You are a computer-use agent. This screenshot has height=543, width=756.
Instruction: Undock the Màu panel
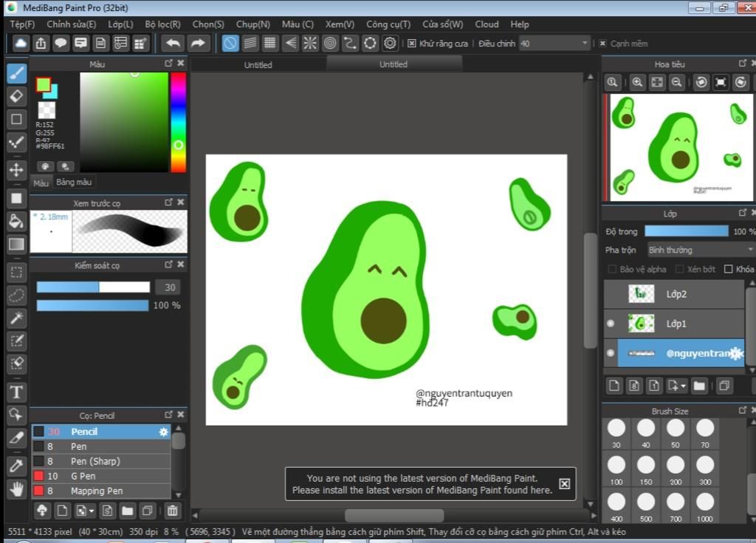pyautogui.click(x=168, y=64)
